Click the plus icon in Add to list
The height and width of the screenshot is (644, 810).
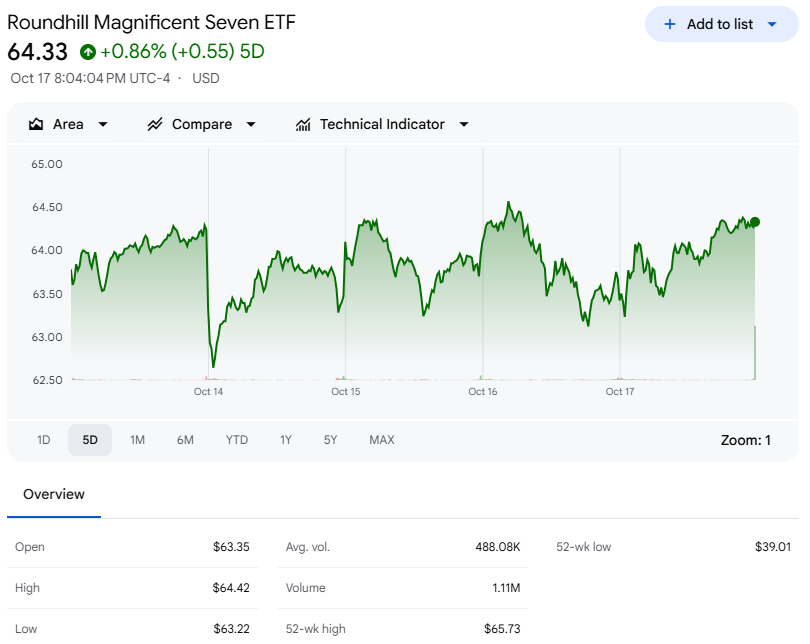pyautogui.click(x=669, y=24)
